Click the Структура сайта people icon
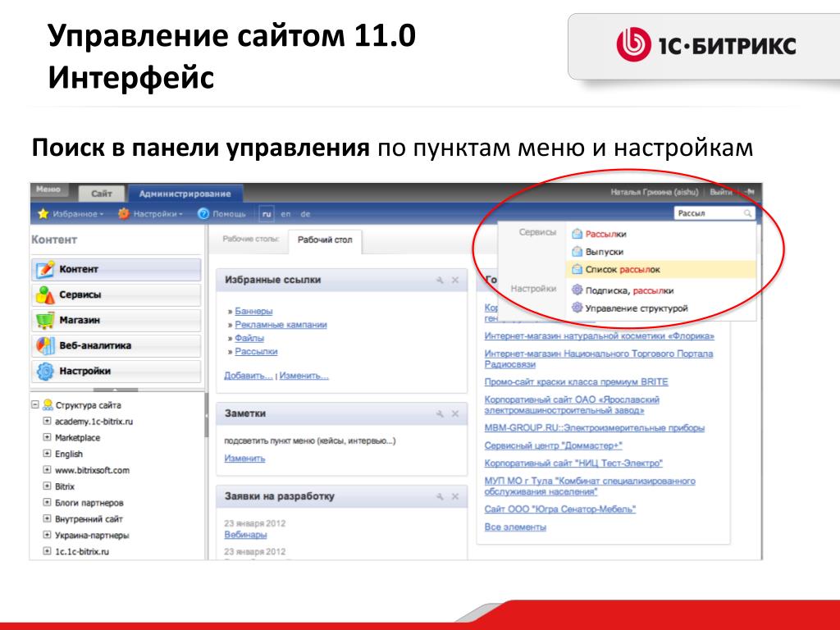The width and height of the screenshot is (840, 630). [x=48, y=404]
